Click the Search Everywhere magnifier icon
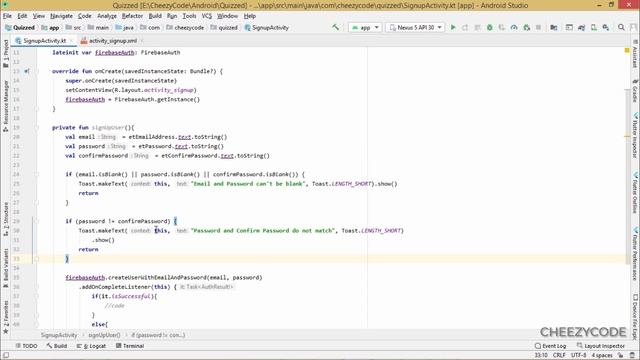The width and height of the screenshot is (640, 360). pyautogui.click(x=621, y=27)
